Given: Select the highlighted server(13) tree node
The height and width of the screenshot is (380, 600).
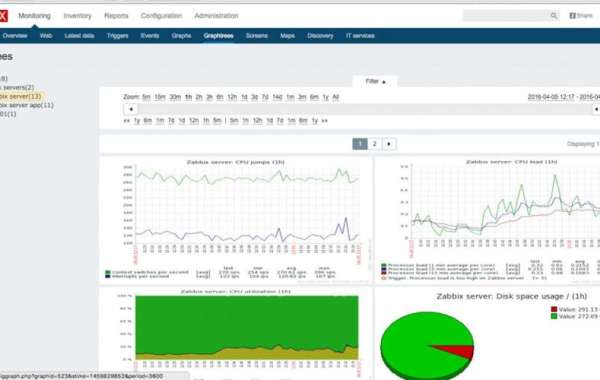Looking at the screenshot, I should coord(20,96).
